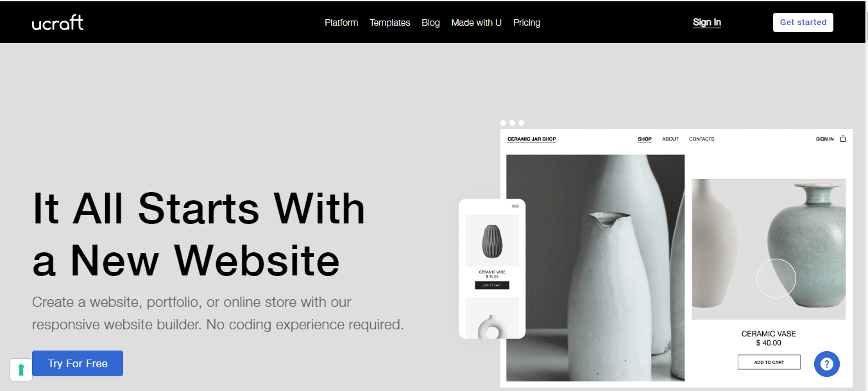This screenshot has width=868, height=391.
Task: Click the green keyhole privacy badge
Action: 21,370
